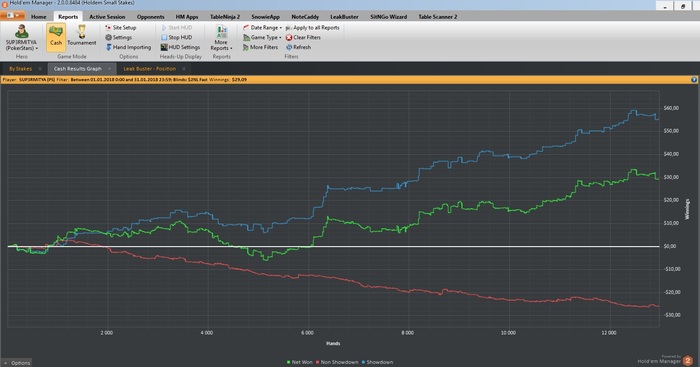Click the greyed Start HUD button

176,28
